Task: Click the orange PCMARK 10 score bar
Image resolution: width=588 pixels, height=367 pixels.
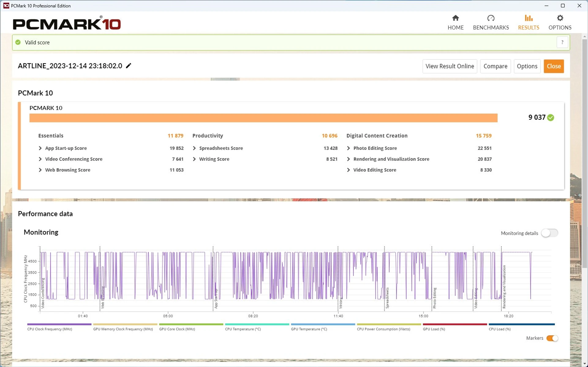Action: (263, 118)
